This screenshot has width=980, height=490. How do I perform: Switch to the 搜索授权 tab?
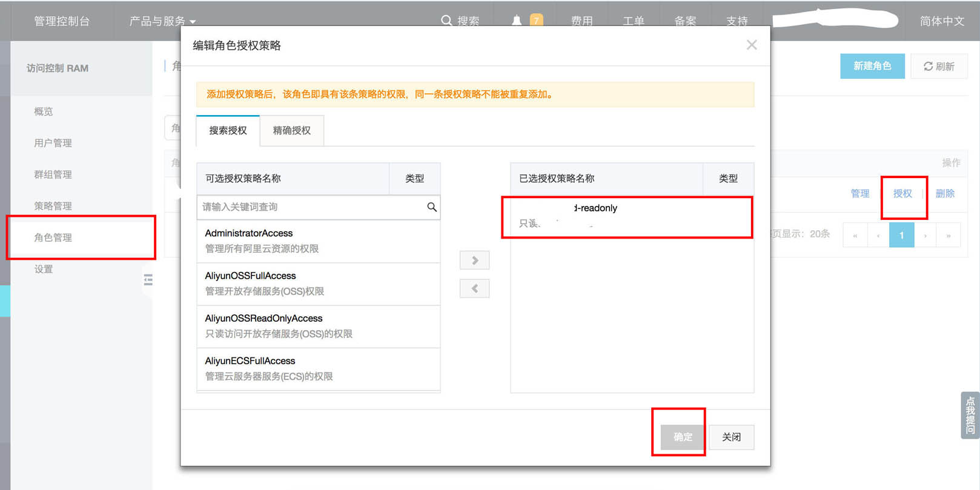(228, 130)
